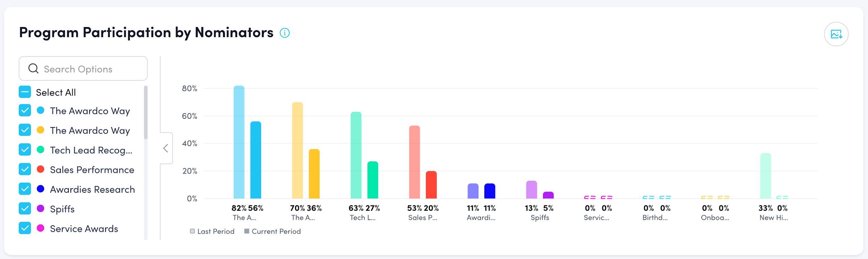Download the chart as an image
This screenshot has width=868, height=259.
[836, 34]
